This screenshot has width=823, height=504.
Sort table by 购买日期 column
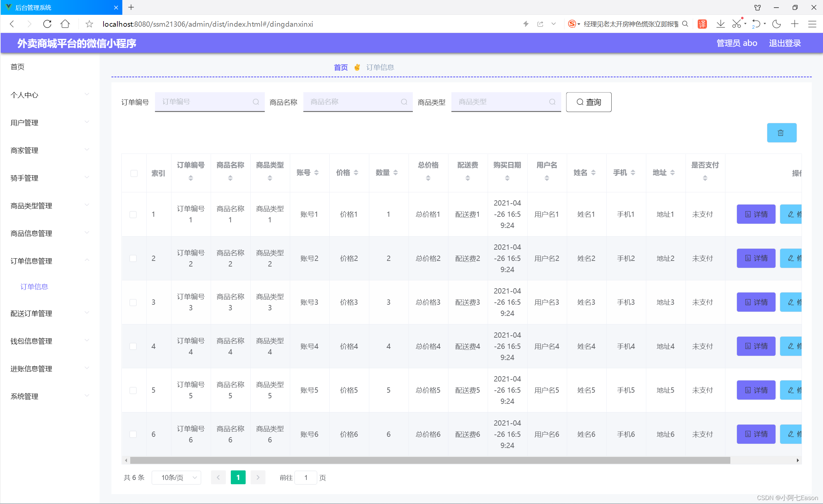pos(507,178)
